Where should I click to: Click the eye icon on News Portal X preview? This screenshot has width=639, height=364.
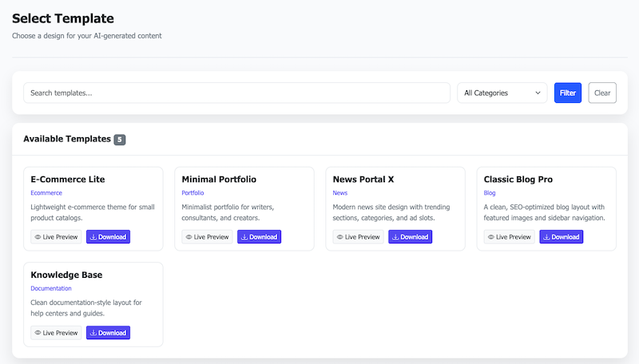(339, 237)
